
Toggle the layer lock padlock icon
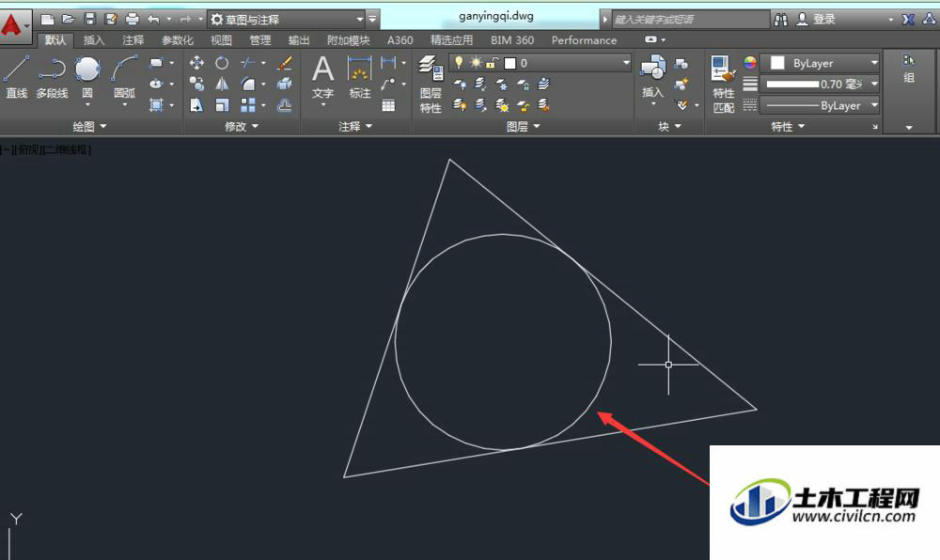(x=493, y=62)
